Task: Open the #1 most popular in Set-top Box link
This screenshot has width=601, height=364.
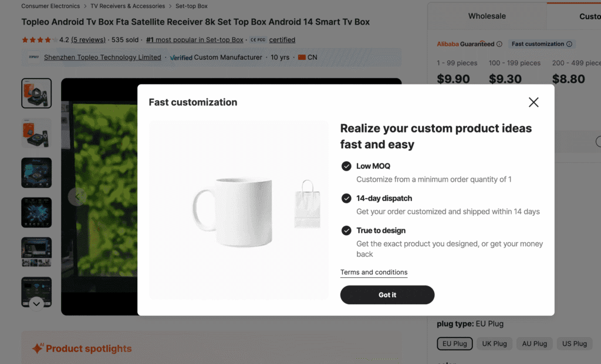Action: pos(195,40)
